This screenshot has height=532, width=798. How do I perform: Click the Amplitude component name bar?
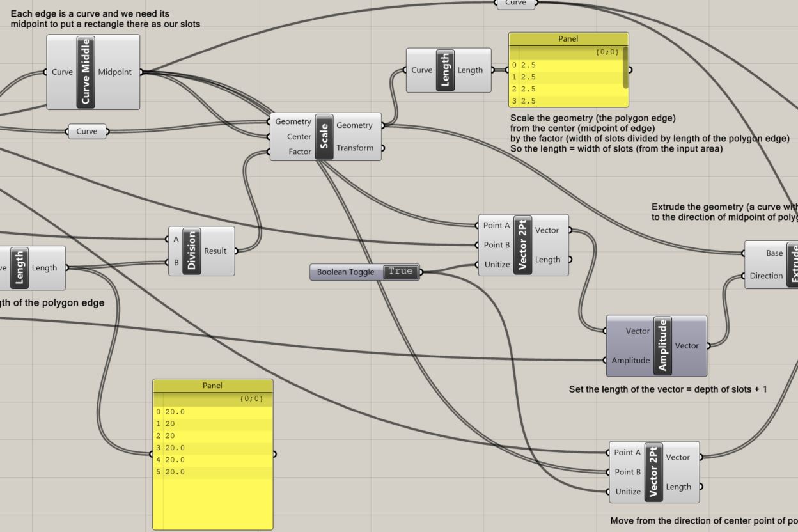pos(662,345)
